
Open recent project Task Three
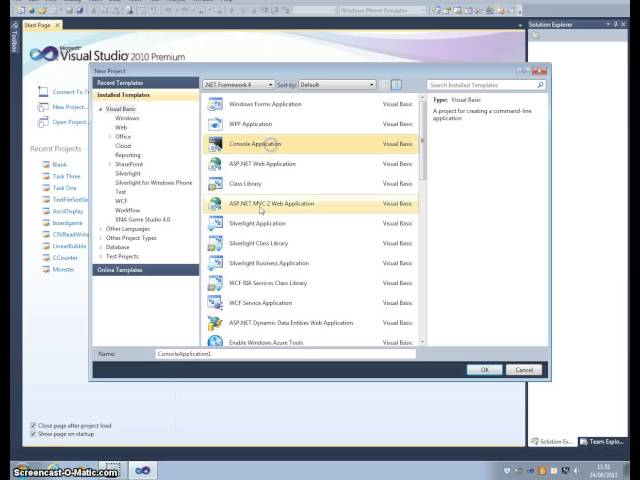(67, 176)
